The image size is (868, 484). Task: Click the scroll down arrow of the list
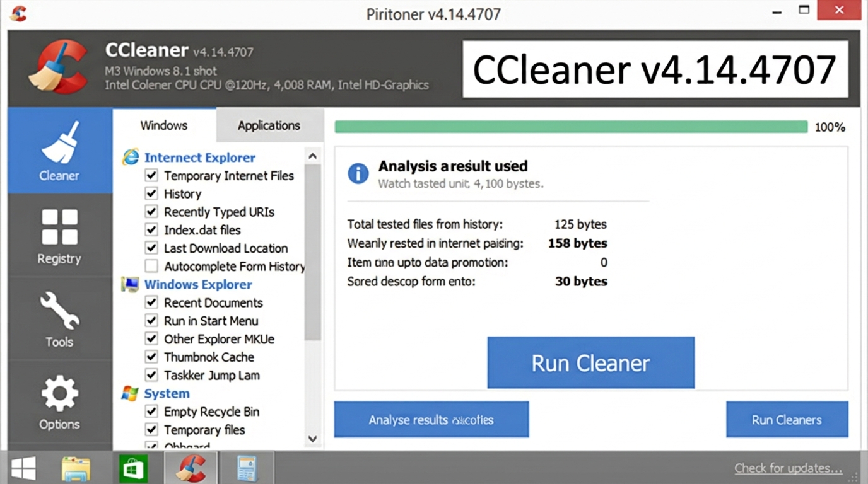point(313,439)
